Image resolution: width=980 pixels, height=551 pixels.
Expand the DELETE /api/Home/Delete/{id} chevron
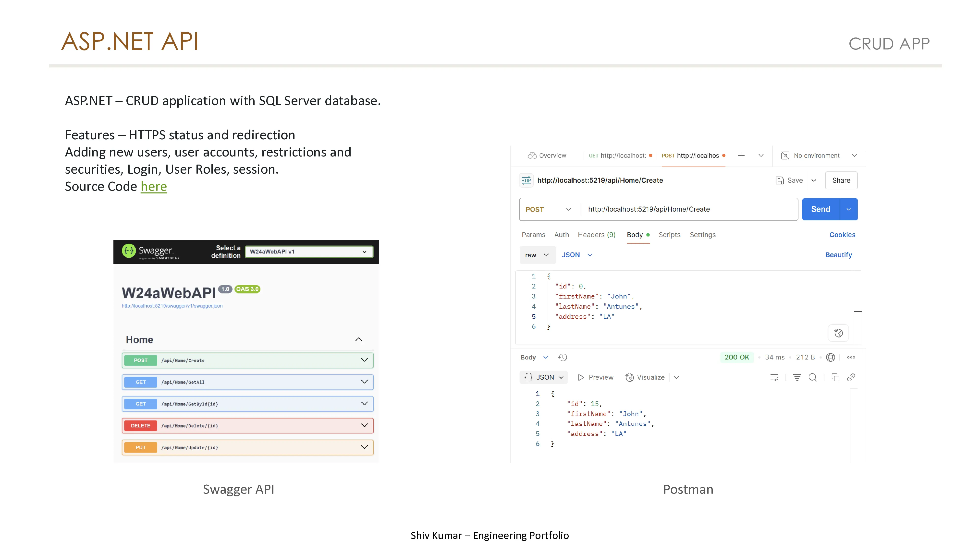pos(365,426)
